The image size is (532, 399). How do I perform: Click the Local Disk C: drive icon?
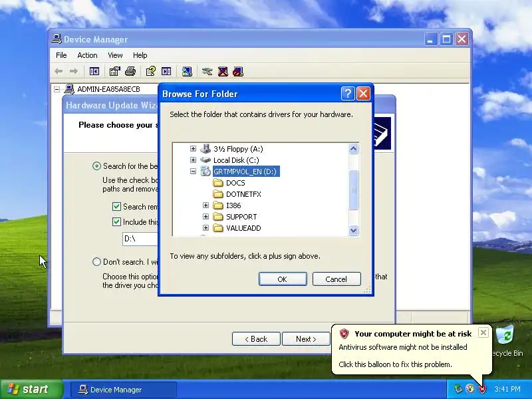point(205,160)
